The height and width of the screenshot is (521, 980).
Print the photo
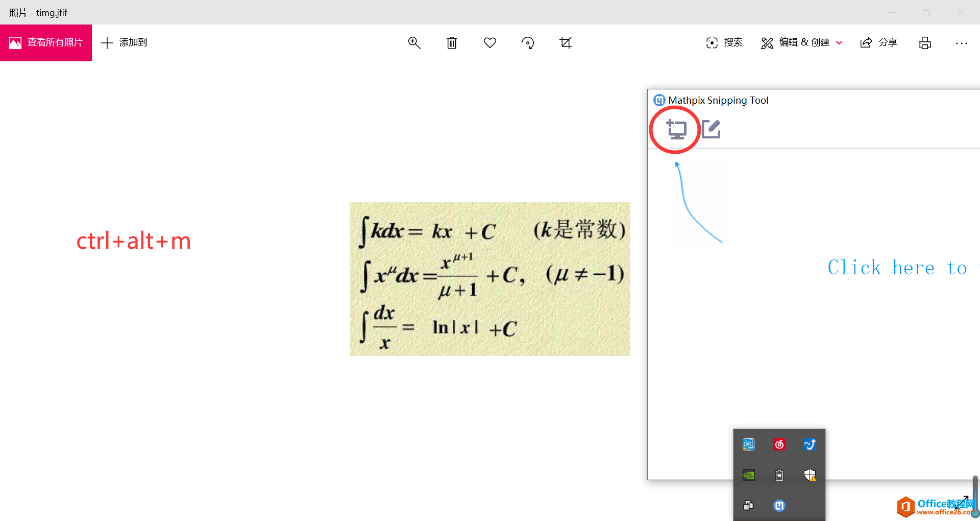click(x=925, y=43)
